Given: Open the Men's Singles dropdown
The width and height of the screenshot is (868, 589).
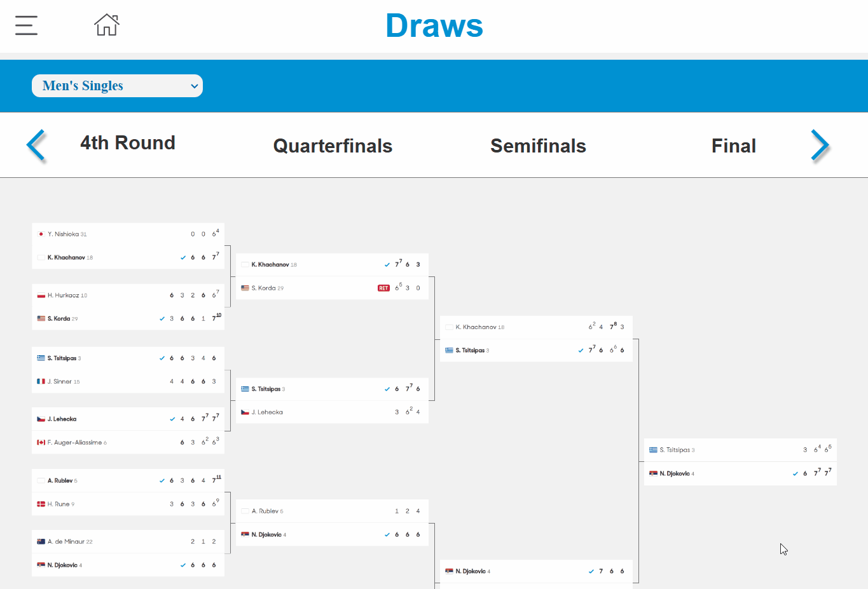Looking at the screenshot, I should point(117,86).
